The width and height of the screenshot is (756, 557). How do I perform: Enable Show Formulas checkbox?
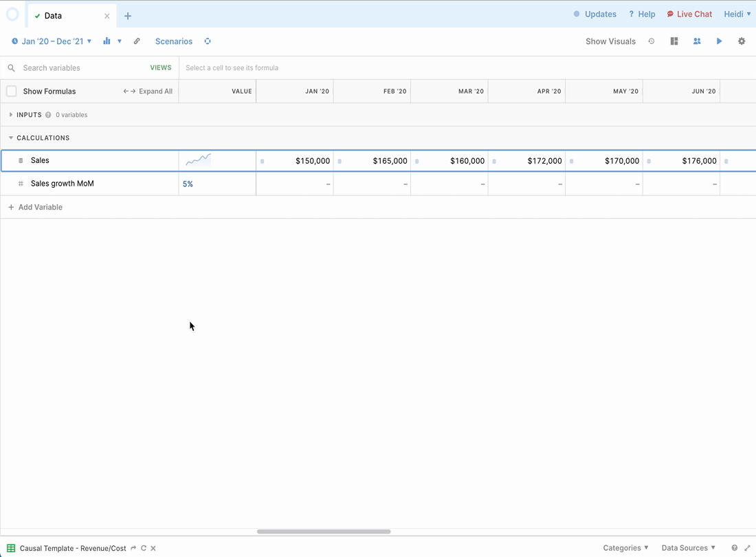12,91
